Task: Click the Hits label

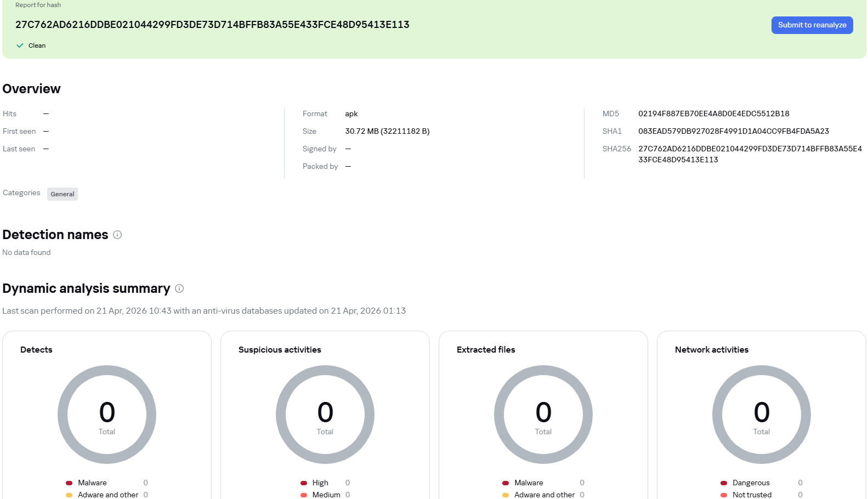Action: click(9, 114)
